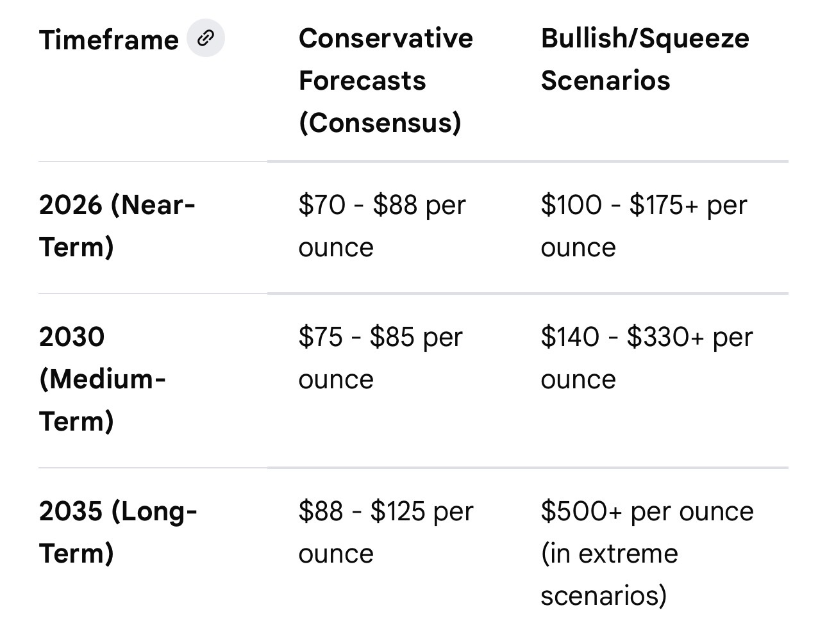
Task: Click the Timeframe column header
Action: (108, 40)
